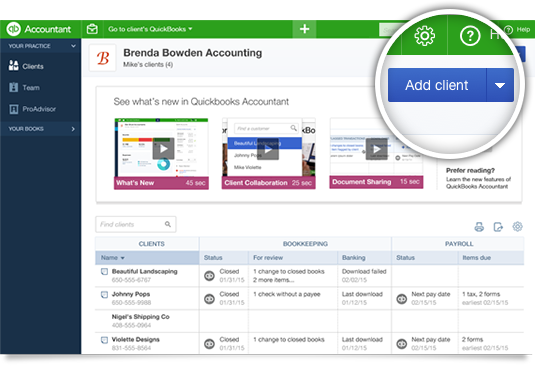
Task: Click 1 tax, 2 forms items due
Action: pos(481,294)
